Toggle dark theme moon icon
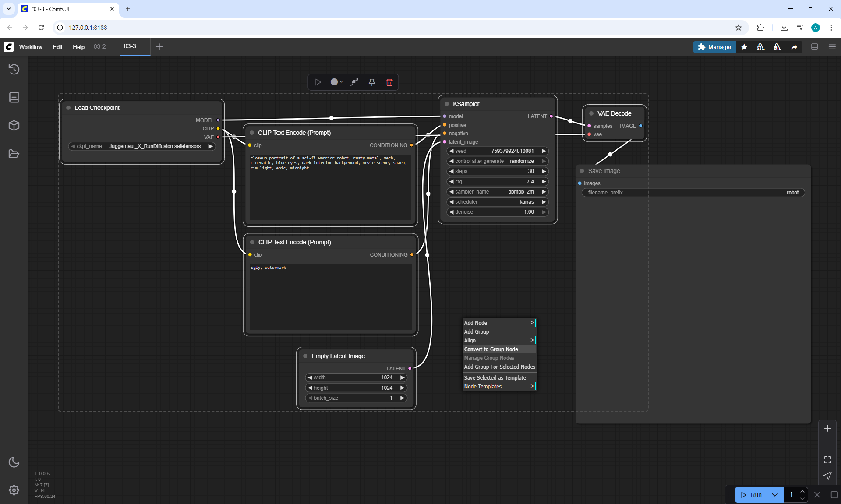 tap(14, 462)
